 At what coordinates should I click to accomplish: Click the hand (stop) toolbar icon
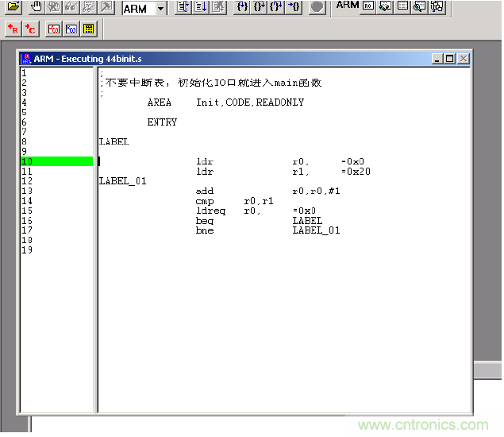(x=37, y=7)
